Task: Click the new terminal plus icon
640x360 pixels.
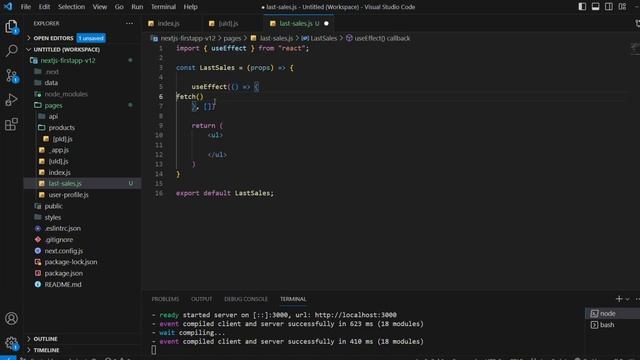Action: (619, 299)
